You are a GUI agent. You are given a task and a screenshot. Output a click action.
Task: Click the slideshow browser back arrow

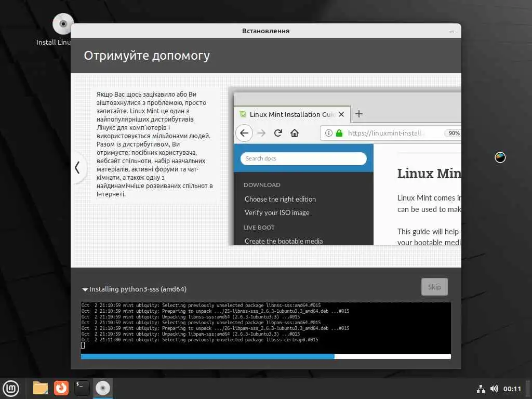244,133
